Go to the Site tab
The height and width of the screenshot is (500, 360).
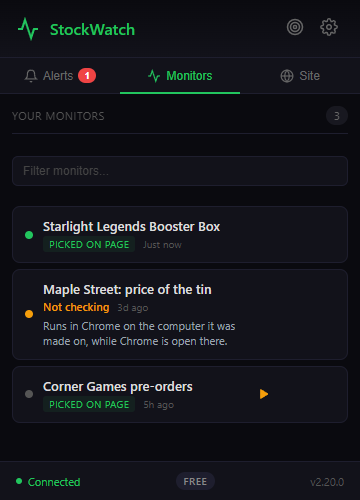(300, 76)
